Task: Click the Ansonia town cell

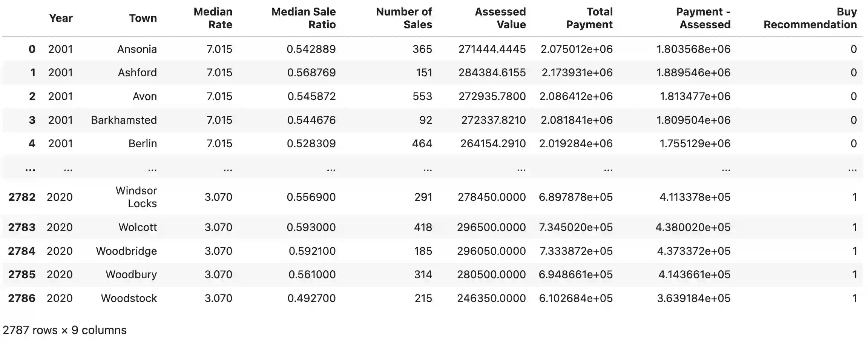Action: (137, 49)
